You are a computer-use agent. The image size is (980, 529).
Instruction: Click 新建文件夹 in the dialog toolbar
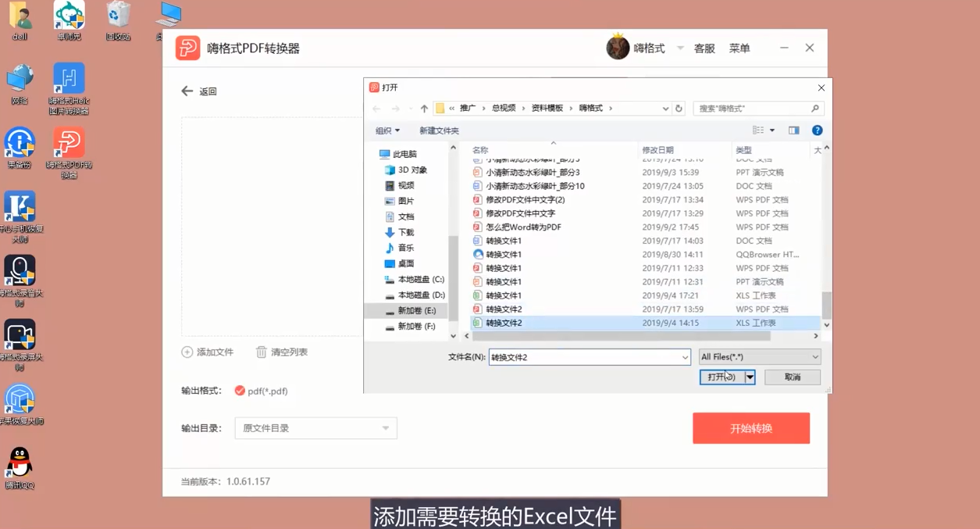pos(439,130)
